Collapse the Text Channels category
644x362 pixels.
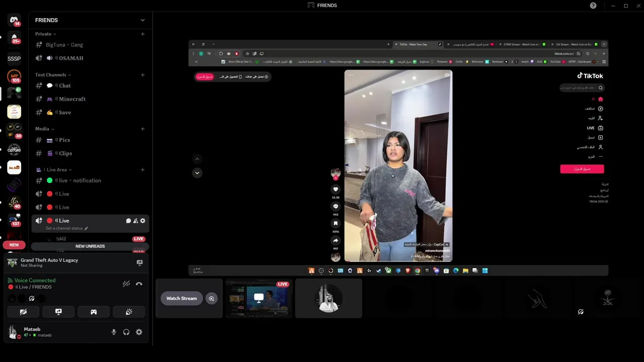click(x=52, y=75)
